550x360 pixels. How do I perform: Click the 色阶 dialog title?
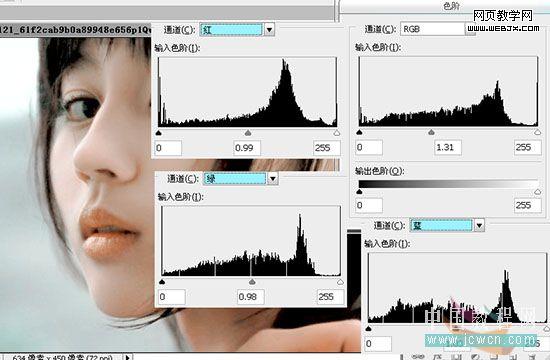451,6
